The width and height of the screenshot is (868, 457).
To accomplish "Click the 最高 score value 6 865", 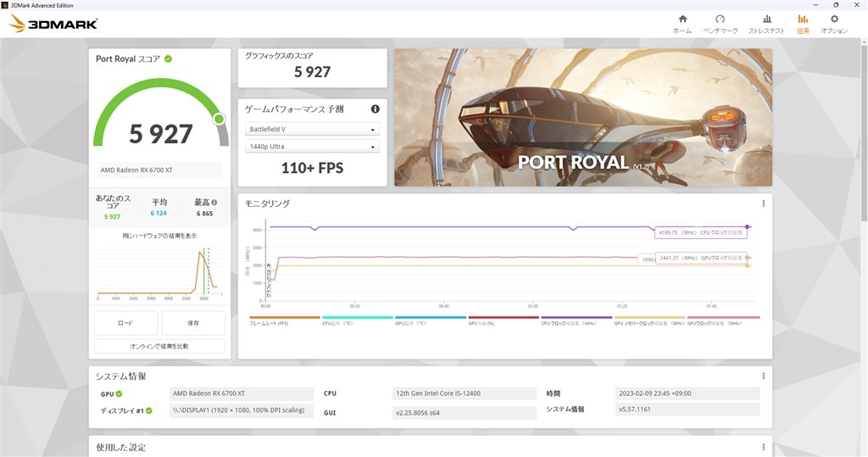I will click(204, 214).
